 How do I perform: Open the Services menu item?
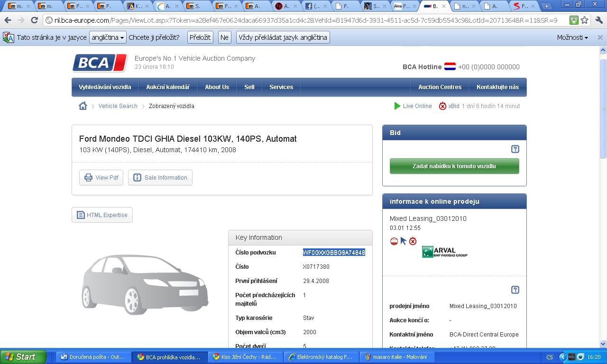click(x=281, y=87)
